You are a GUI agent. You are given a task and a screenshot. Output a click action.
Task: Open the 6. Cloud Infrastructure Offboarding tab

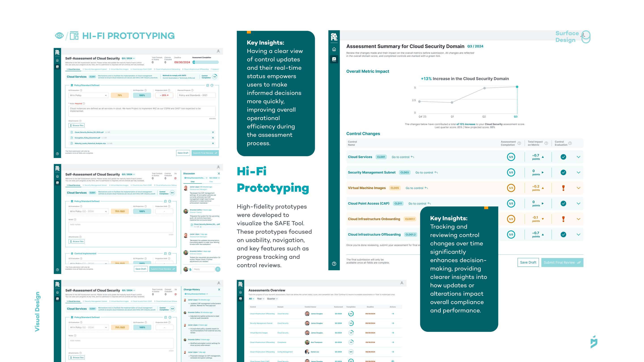point(195,69)
